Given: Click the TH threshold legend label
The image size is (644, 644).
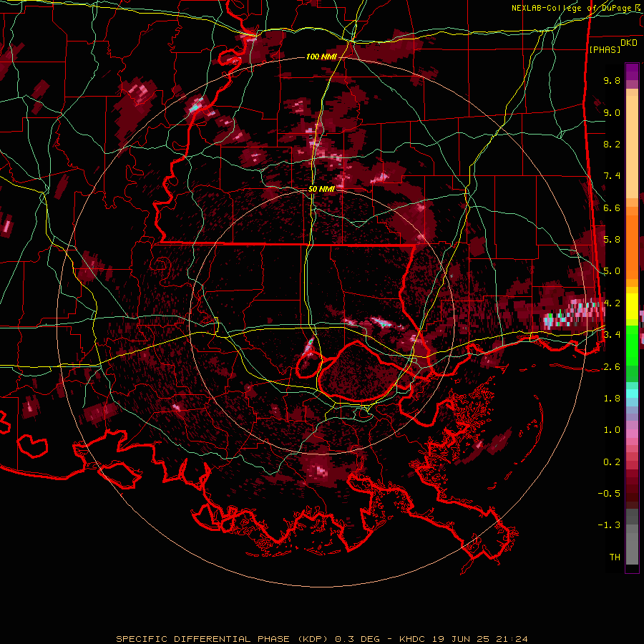Looking at the screenshot, I should [x=615, y=557].
